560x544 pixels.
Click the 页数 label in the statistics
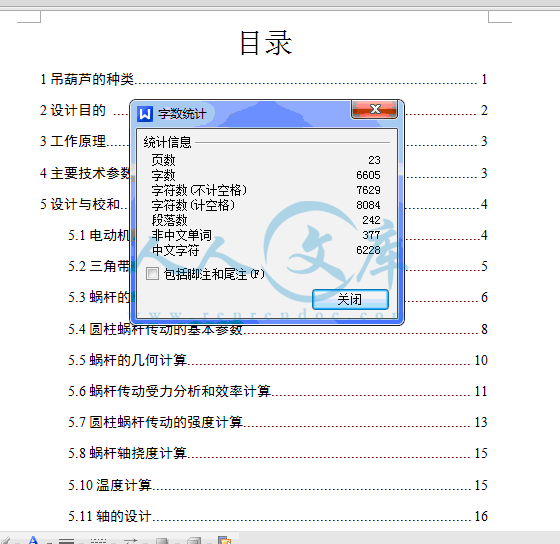[x=163, y=160]
